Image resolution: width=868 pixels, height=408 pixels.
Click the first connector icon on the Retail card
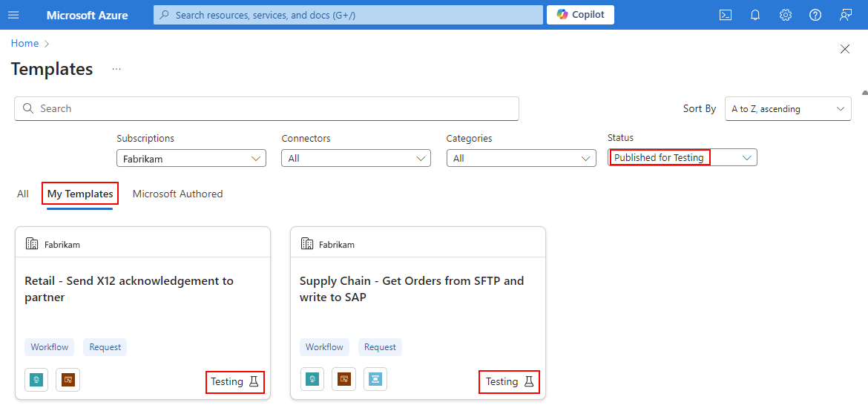click(36, 380)
